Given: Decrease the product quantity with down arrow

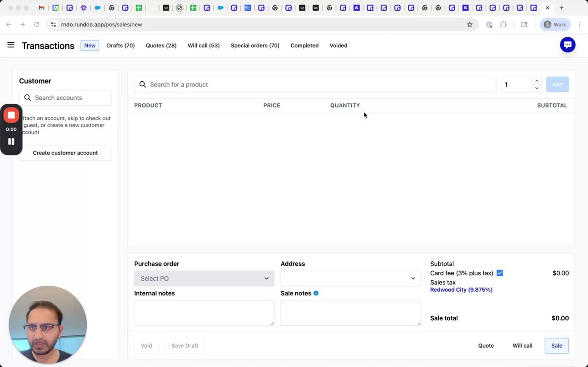Looking at the screenshot, I should coord(537,88).
